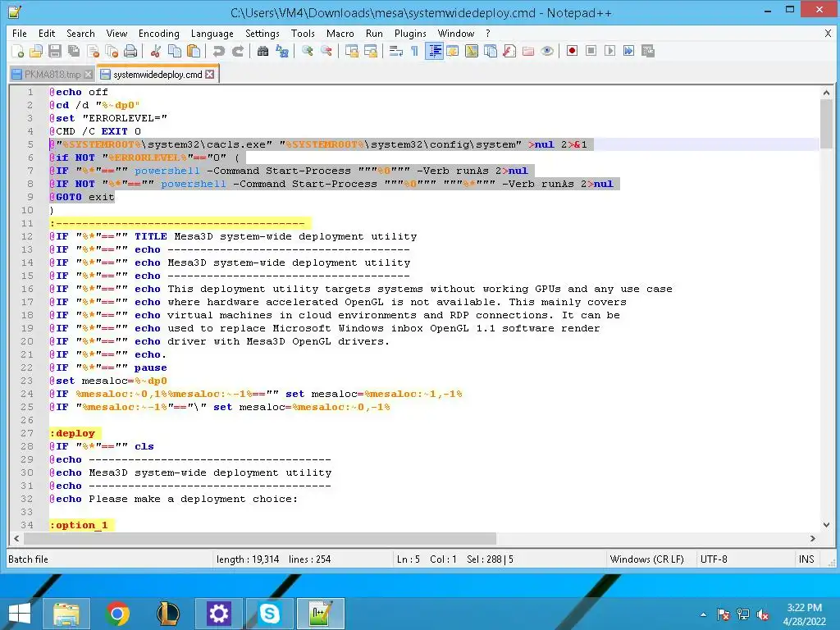Open the Search menu
Viewport: 840px width, 630px height.
tap(80, 33)
